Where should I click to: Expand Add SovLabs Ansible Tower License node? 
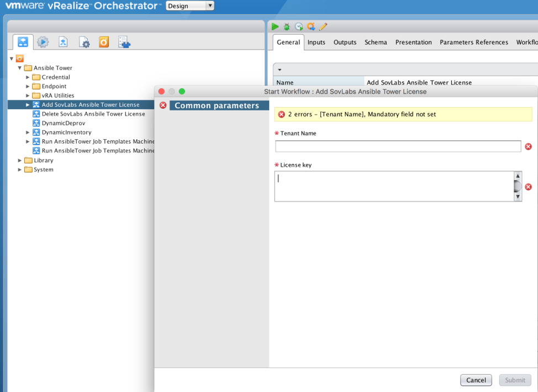[x=28, y=105]
